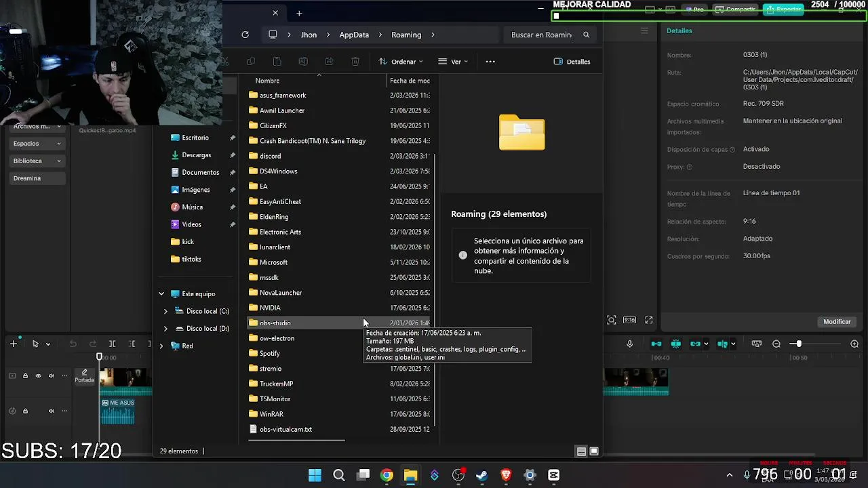Viewport: 868px width, 488px height.
Task: Open the CapCut preview-axis thumbnail settings icon
Action: point(757,344)
